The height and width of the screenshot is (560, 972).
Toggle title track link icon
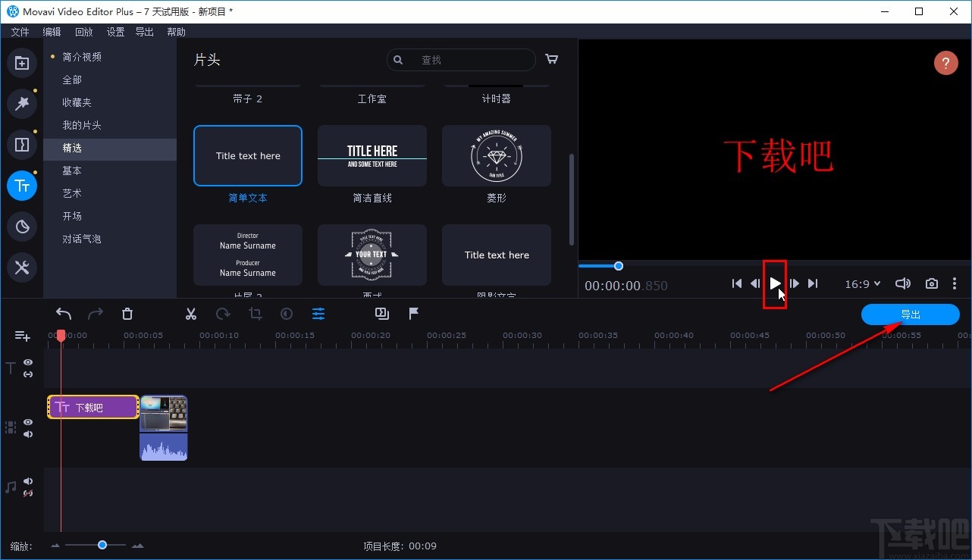point(28,374)
